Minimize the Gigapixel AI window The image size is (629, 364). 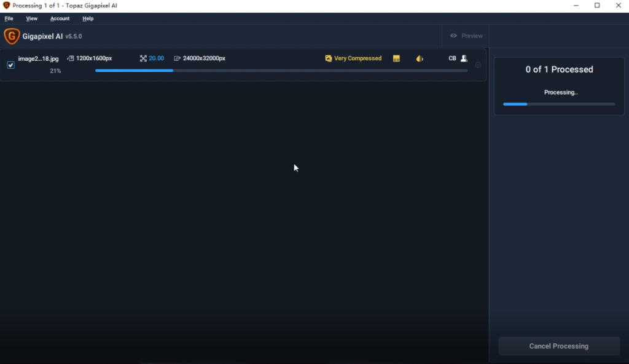(x=576, y=6)
